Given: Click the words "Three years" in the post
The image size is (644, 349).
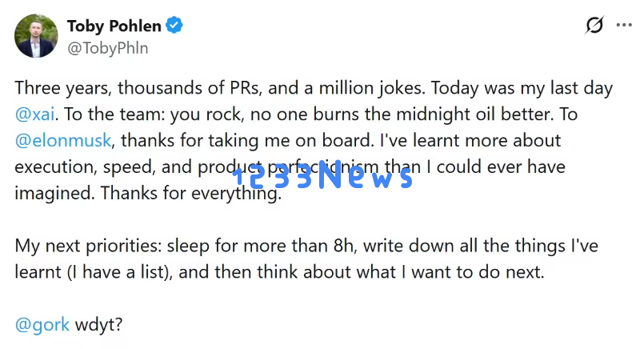Looking at the screenshot, I should click(x=56, y=87).
